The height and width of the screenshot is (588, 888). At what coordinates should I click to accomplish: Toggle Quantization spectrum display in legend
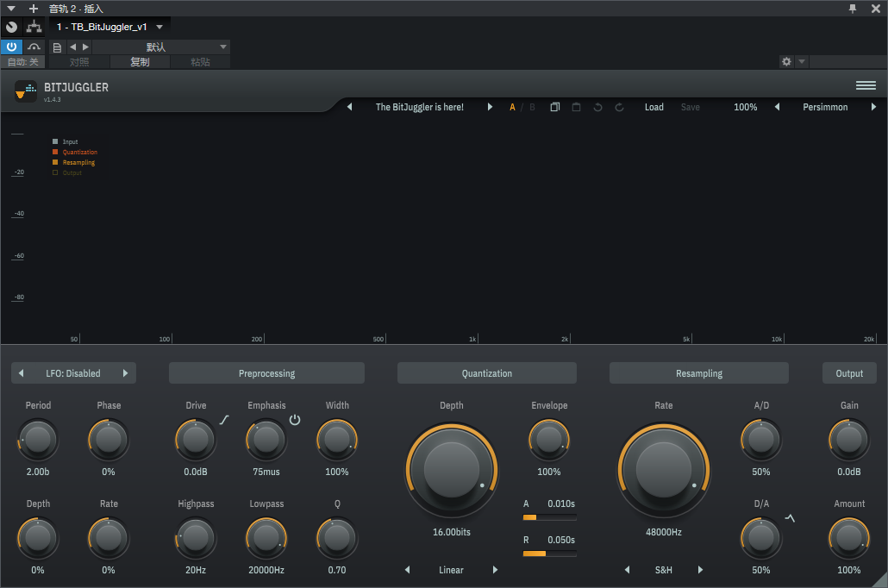pyautogui.click(x=75, y=152)
